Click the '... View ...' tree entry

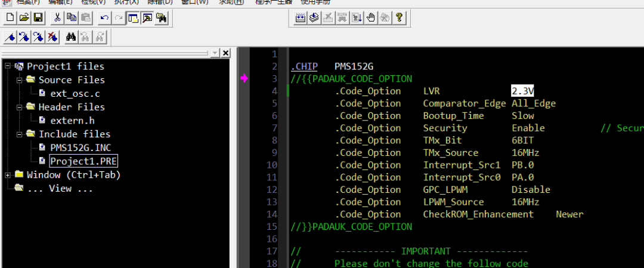coord(60,189)
